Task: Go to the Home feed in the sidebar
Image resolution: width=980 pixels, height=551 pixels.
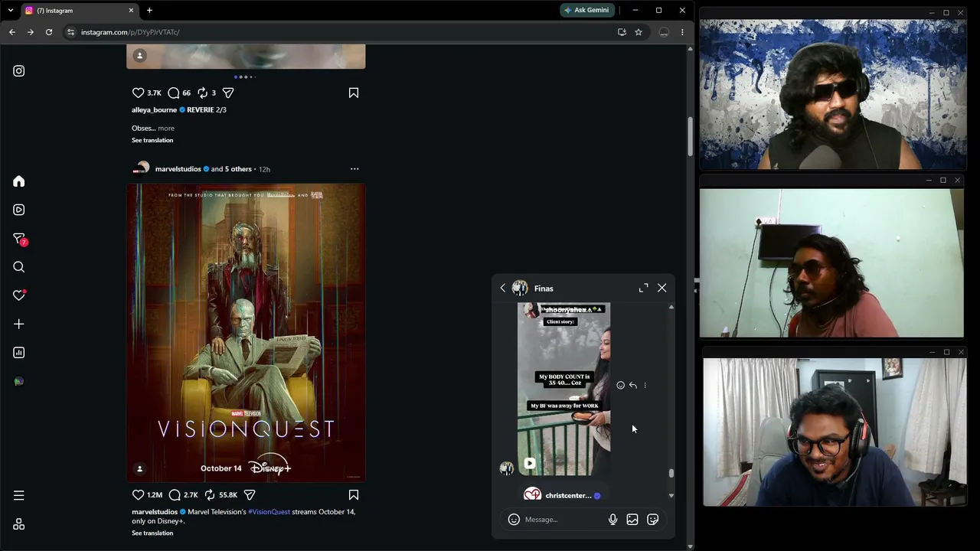Action: coord(19,181)
